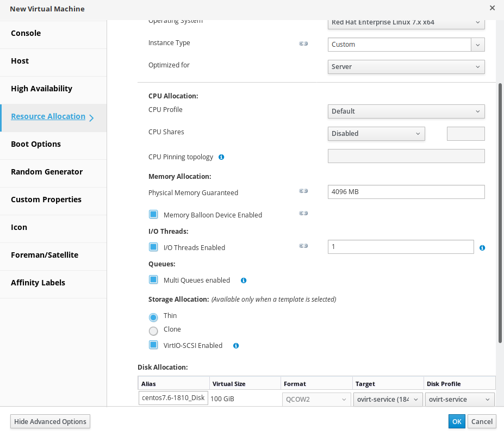Switch to the Boot Options tab
This screenshot has width=504, height=436.
click(36, 144)
